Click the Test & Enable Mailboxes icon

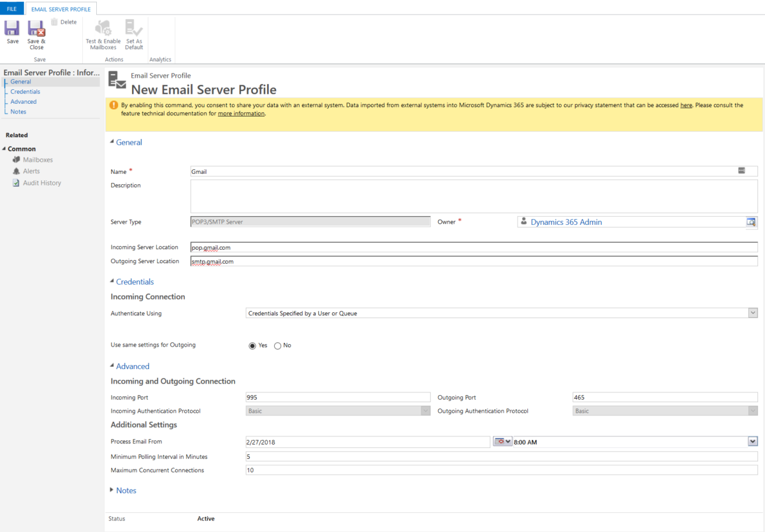click(103, 28)
